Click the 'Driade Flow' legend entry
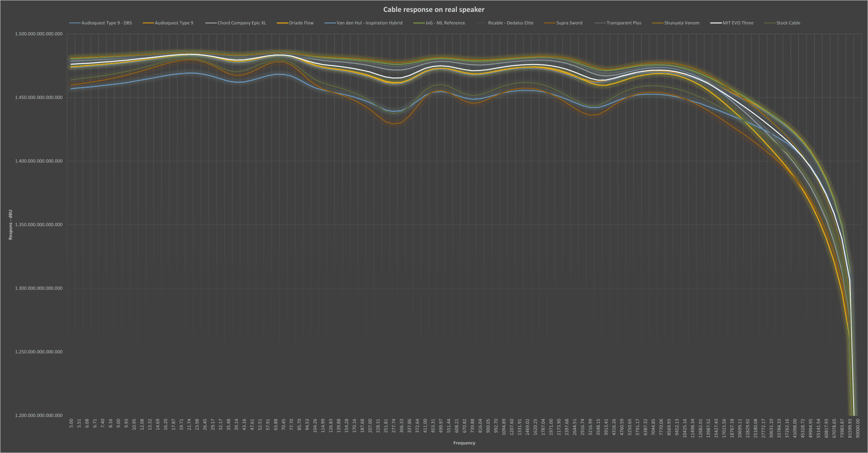This screenshot has width=868, height=453. 295,23
